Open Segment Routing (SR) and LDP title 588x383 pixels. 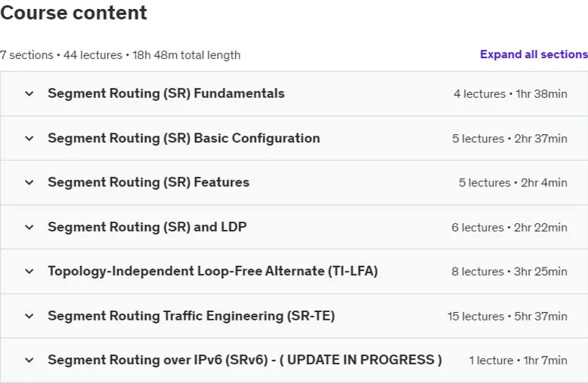tap(147, 227)
